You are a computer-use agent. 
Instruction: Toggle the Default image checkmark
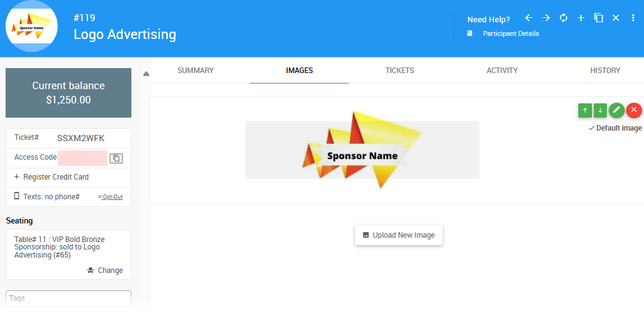click(615, 128)
